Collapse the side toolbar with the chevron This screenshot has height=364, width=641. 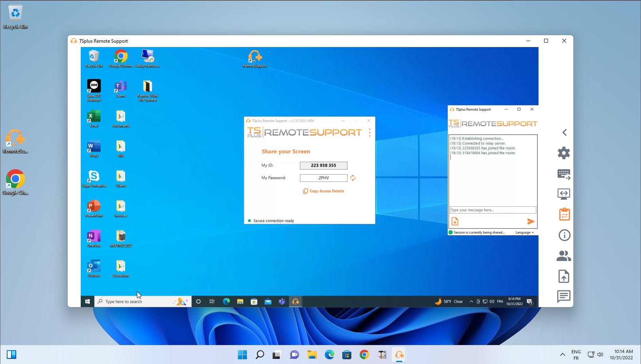[x=565, y=132]
